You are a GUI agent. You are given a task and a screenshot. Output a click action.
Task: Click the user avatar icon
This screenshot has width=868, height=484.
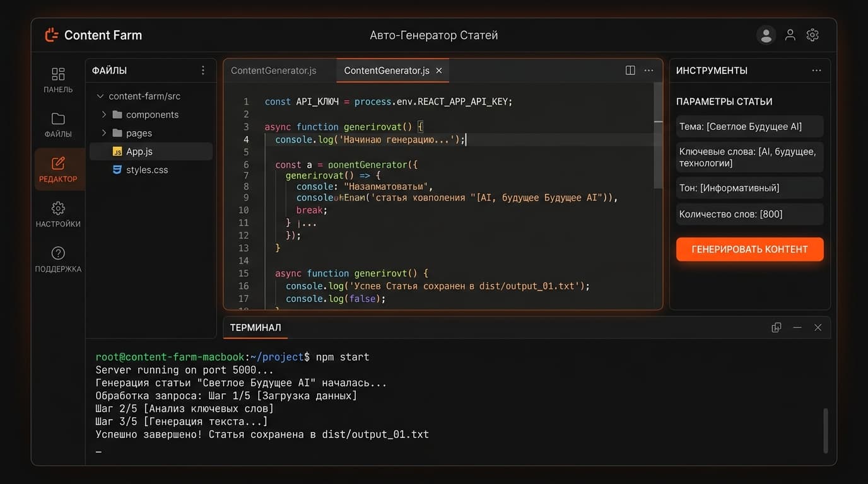pyautogui.click(x=766, y=35)
